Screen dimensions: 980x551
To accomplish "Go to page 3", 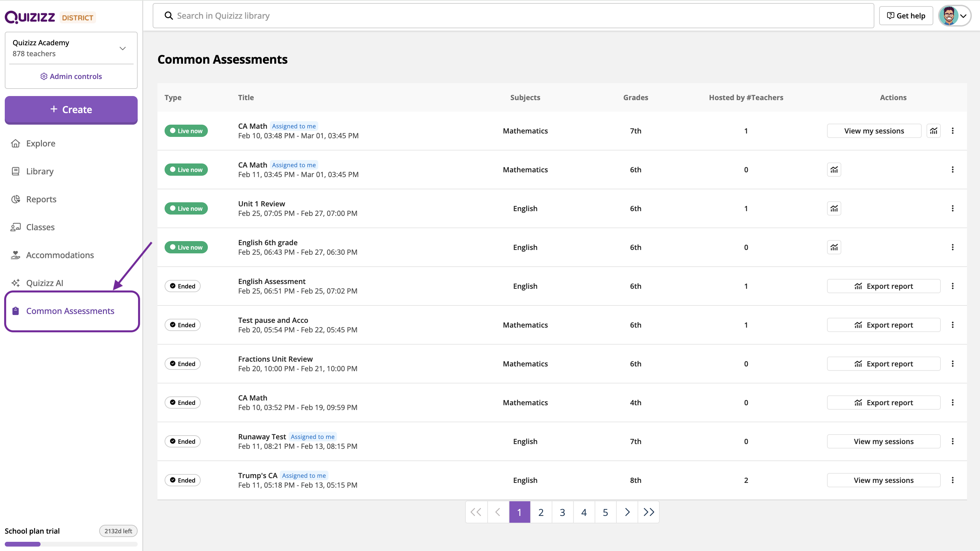I will [562, 512].
